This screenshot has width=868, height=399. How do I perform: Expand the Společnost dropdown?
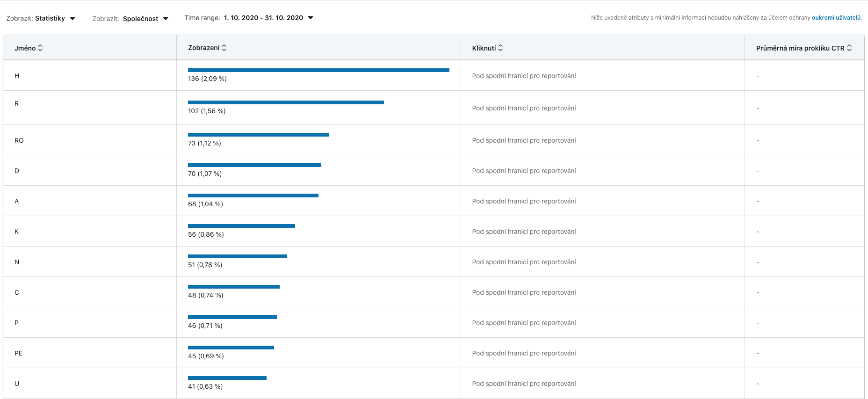click(x=165, y=19)
